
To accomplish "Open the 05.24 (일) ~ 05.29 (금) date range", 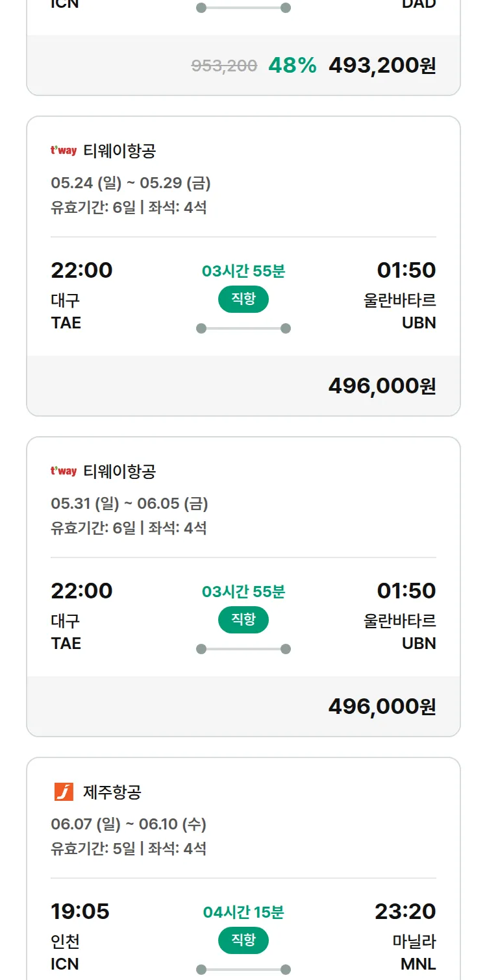I will coord(131,183).
